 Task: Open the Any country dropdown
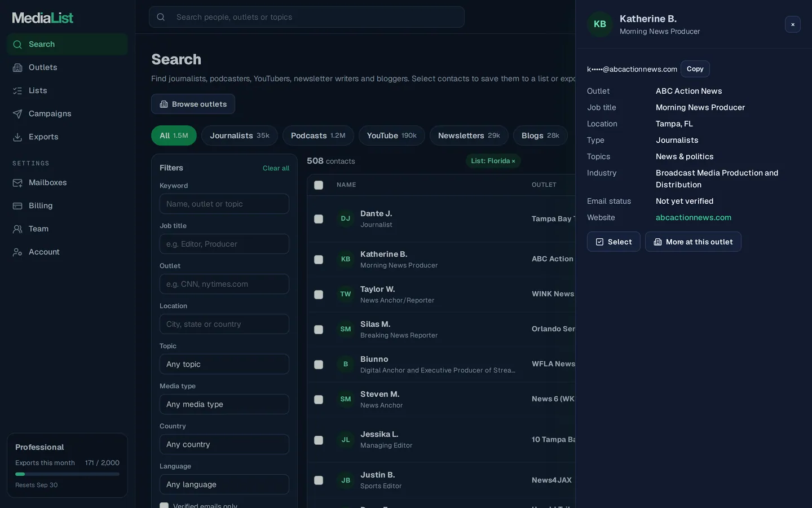point(224,444)
